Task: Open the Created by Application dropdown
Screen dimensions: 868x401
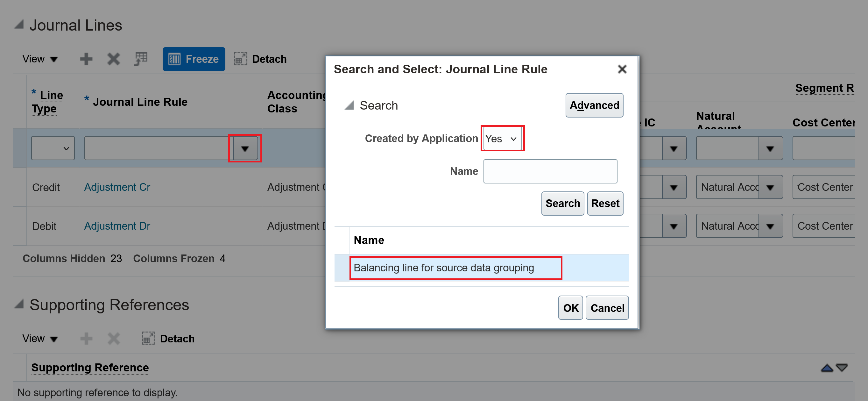Action: 502,138
